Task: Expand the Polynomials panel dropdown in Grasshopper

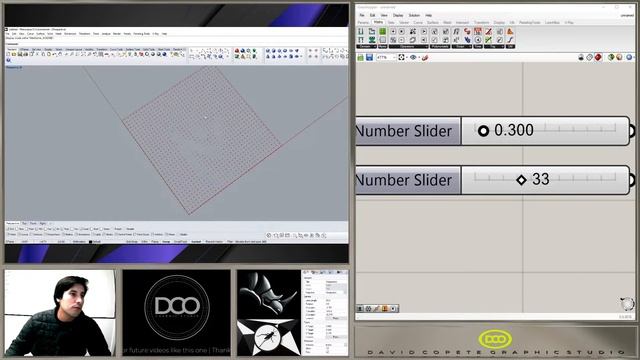Action: (x=440, y=47)
